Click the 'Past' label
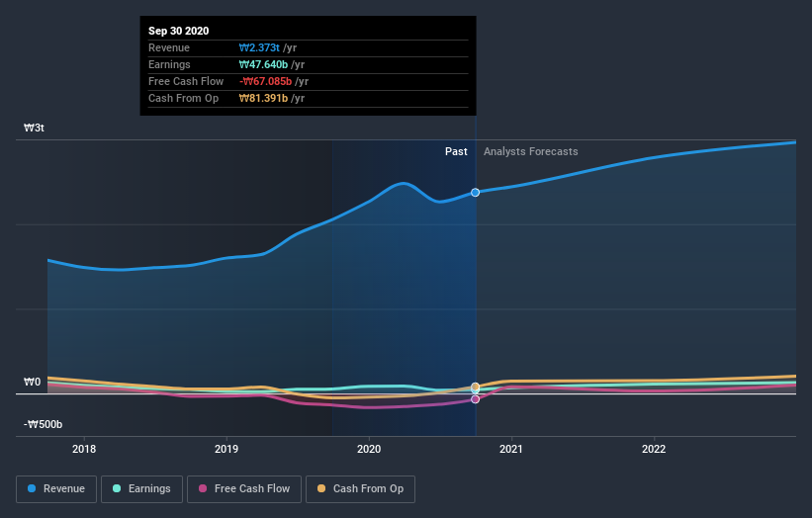This screenshot has width=812, height=518. [x=456, y=151]
